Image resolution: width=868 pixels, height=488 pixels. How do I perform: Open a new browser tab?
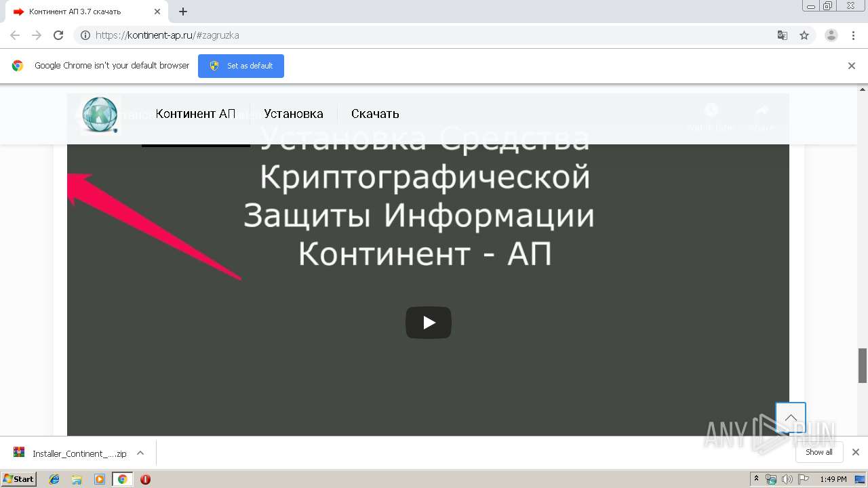coord(183,12)
